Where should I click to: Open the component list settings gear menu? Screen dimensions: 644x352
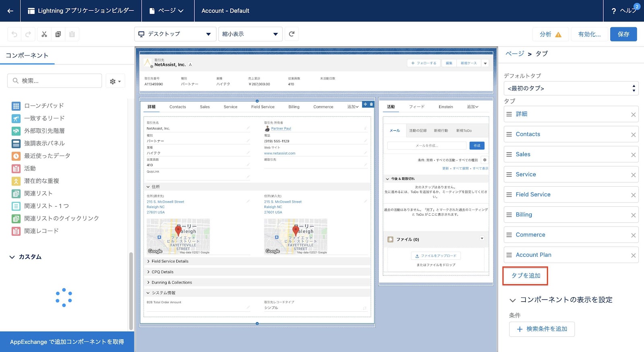[x=116, y=81]
